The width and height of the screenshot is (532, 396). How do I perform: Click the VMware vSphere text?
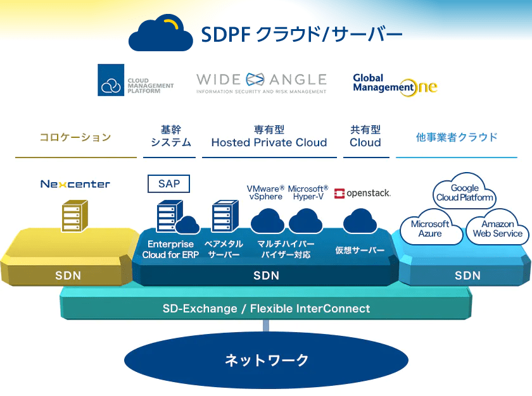pos(265,193)
